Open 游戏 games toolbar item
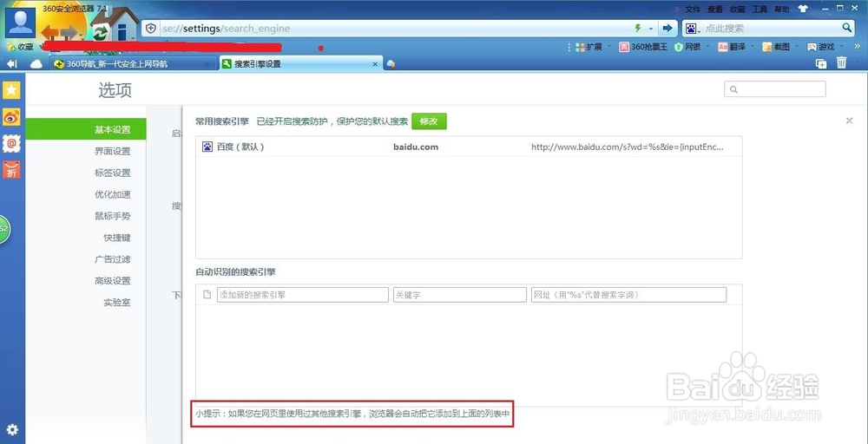 pyautogui.click(x=820, y=47)
